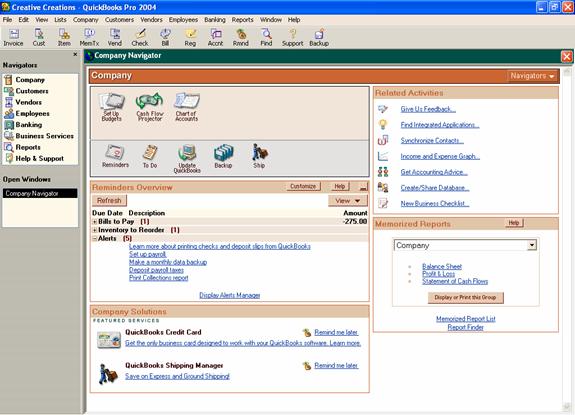
Task: Close the Navigators side panel
Action: click(75, 54)
